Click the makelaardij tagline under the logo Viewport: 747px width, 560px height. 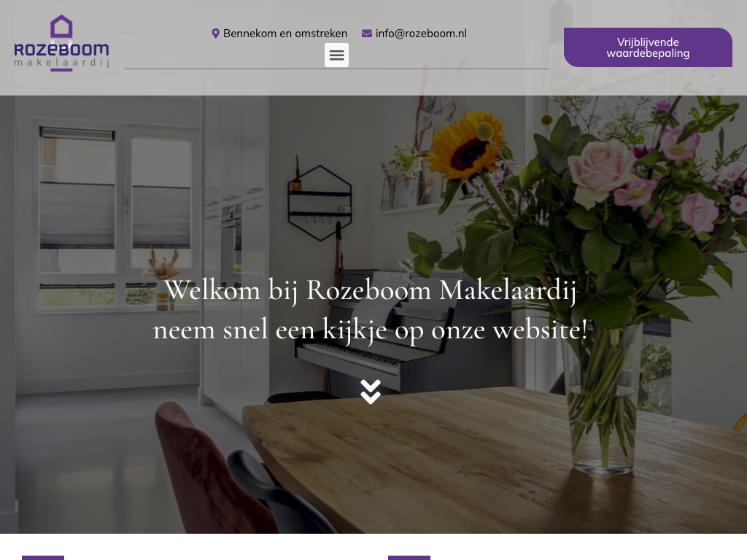tap(62, 63)
